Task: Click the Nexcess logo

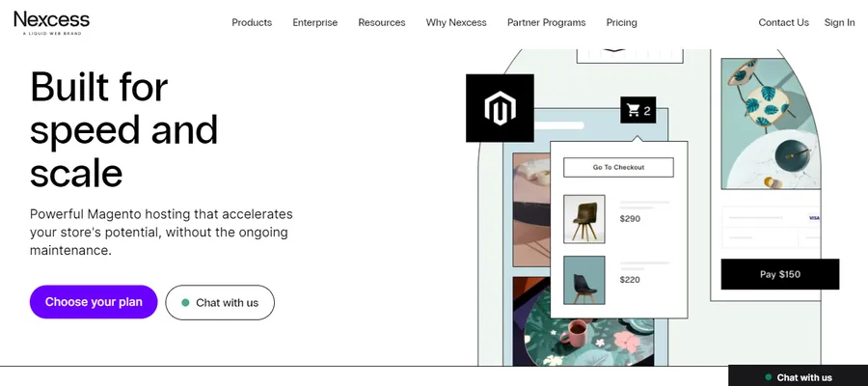Action: [x=51, y=21]
